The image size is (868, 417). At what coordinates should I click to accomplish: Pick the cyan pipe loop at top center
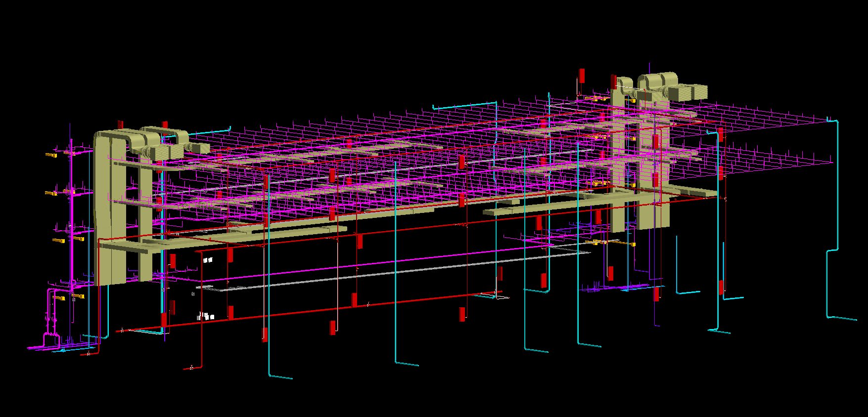[464, 105]
